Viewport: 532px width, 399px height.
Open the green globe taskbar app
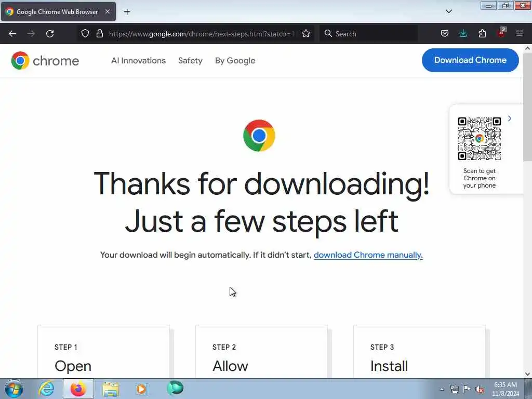click(x=175, y=388)
